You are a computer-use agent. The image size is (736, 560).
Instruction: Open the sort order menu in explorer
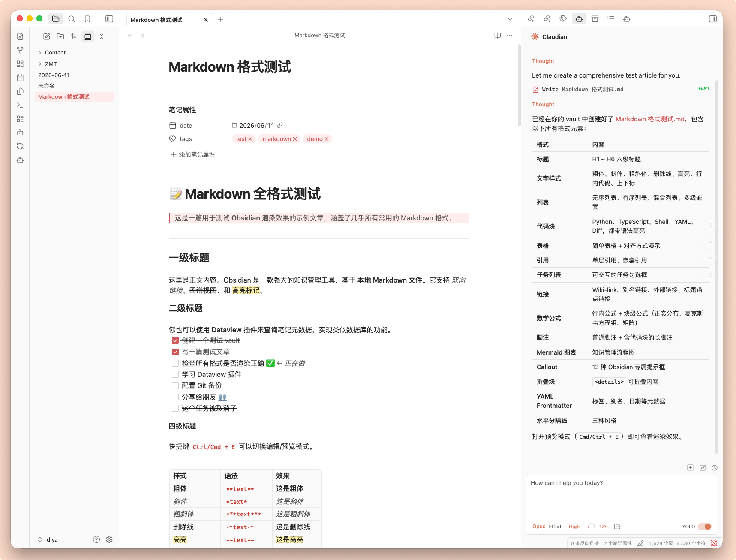click(x=74, y=36)
